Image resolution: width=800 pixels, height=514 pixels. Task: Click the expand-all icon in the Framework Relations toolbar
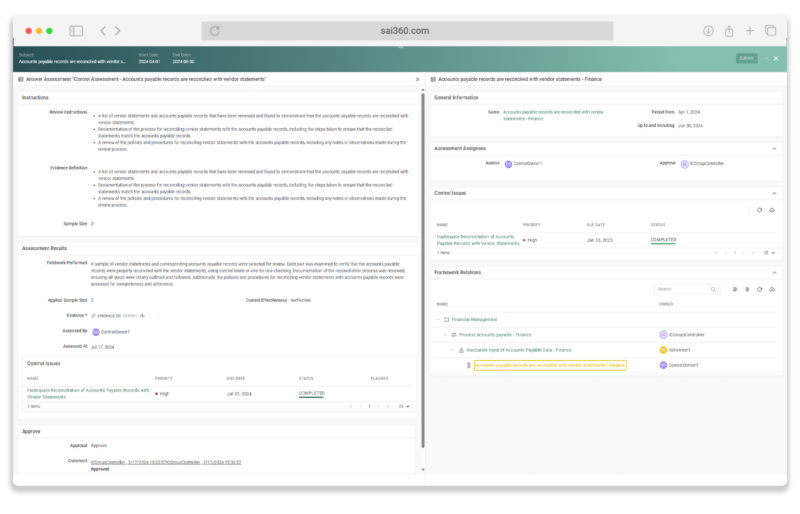click(735, 289)
